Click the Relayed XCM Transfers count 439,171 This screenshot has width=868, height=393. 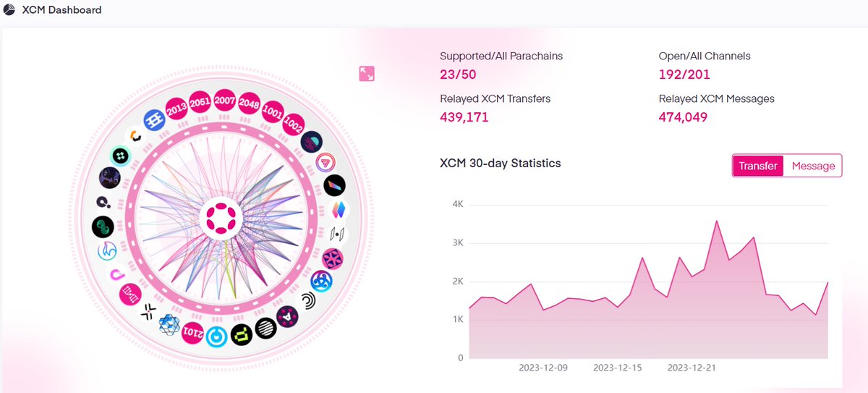click(464, 117)
